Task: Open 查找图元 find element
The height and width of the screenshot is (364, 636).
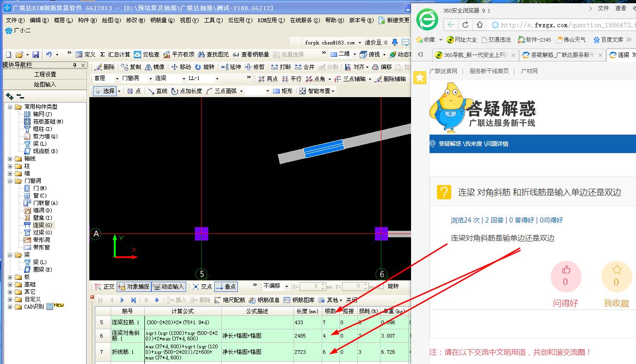Action: coord(213,55)
